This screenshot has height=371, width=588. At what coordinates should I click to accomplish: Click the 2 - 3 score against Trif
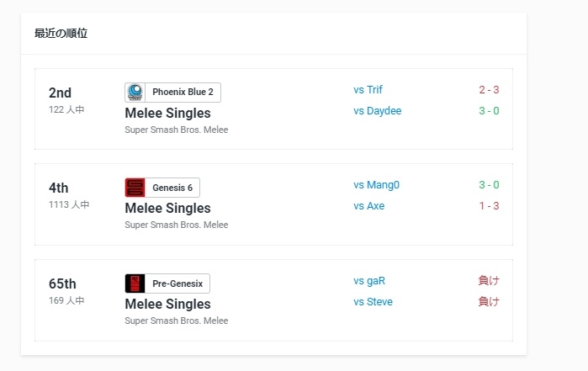(489, 90)
